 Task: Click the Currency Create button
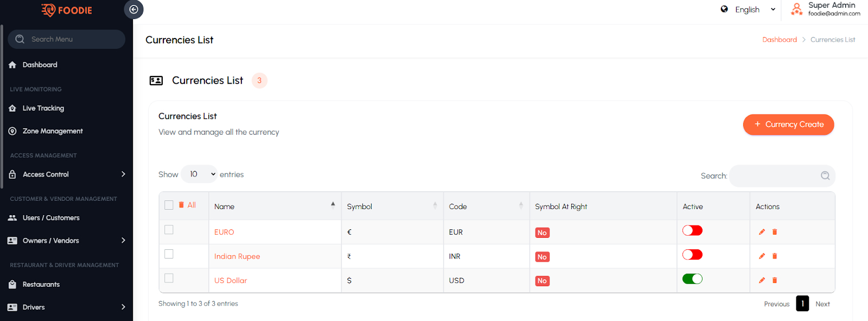point(788,124)
